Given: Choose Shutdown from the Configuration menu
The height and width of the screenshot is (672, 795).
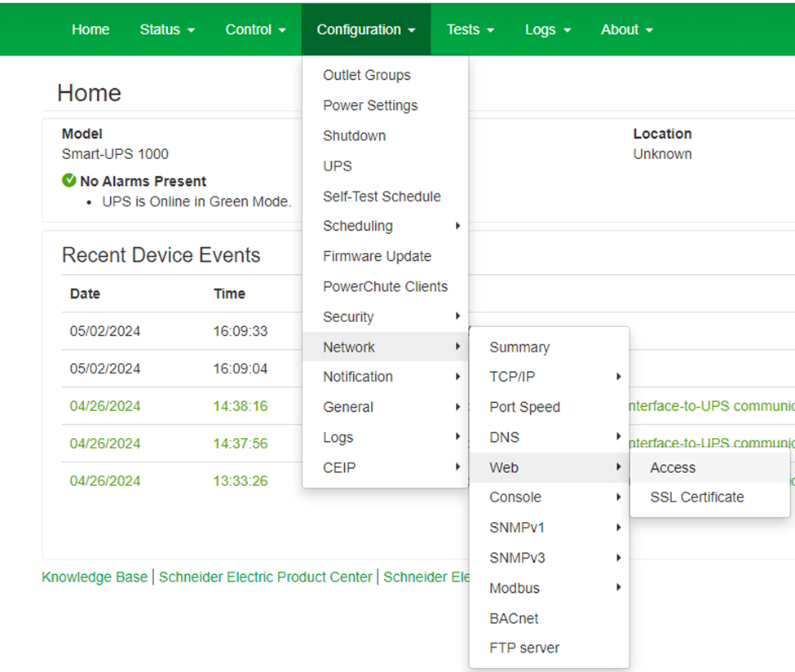Looking at the screenshot, I should (x=385, y=136).
